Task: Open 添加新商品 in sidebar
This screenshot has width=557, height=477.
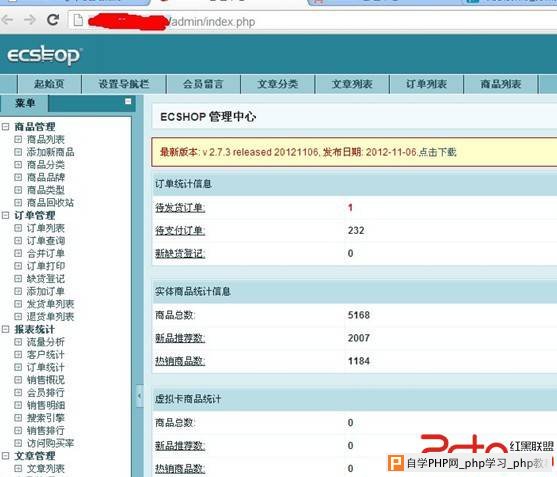Action: pos(50,152)
